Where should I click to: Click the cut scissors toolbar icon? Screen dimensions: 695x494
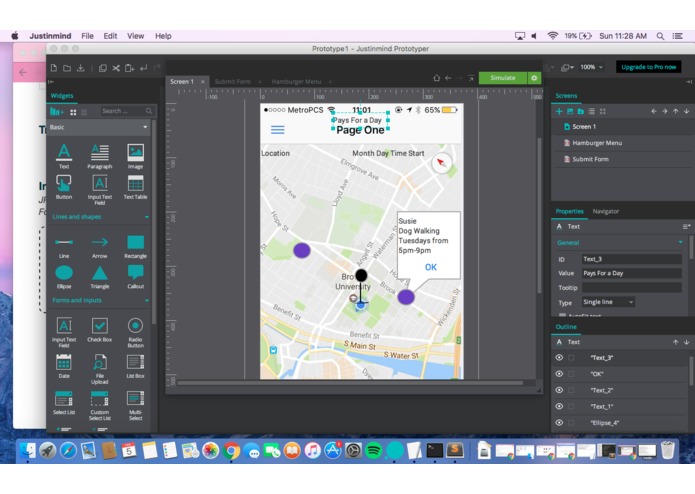116,68
